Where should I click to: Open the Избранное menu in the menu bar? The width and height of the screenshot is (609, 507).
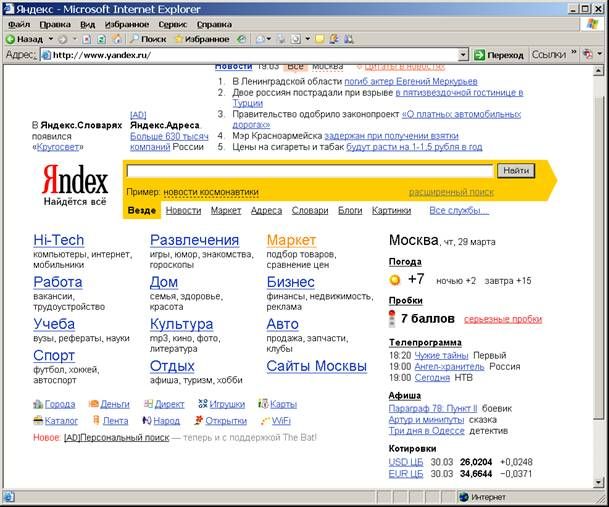[127, 24]
